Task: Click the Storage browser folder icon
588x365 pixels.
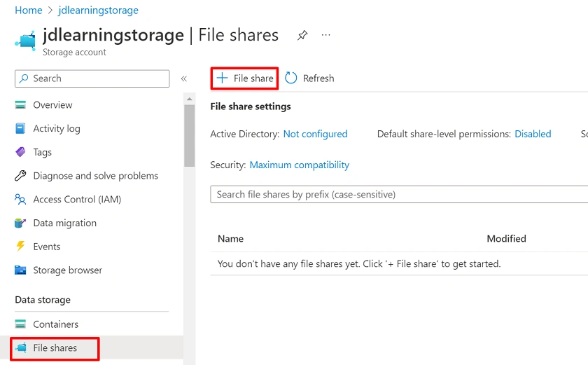Action: pos(20,270)
